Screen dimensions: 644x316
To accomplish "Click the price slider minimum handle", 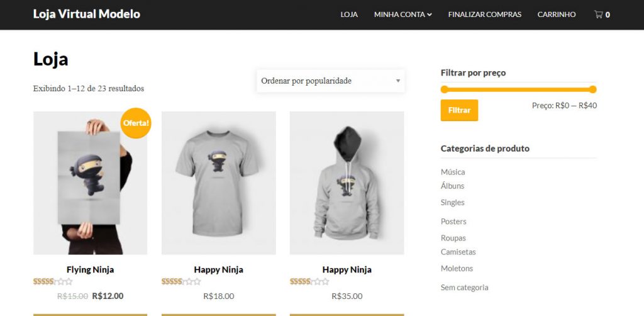I will click(445, 89).
